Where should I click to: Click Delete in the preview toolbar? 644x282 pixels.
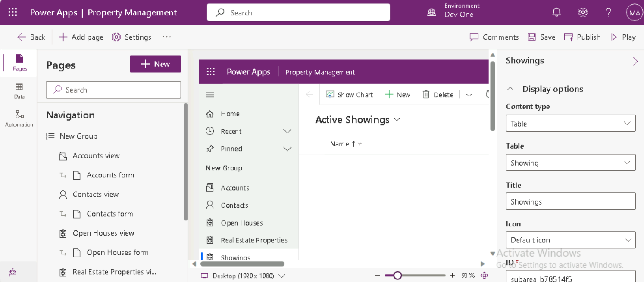[x=438, y=95]
